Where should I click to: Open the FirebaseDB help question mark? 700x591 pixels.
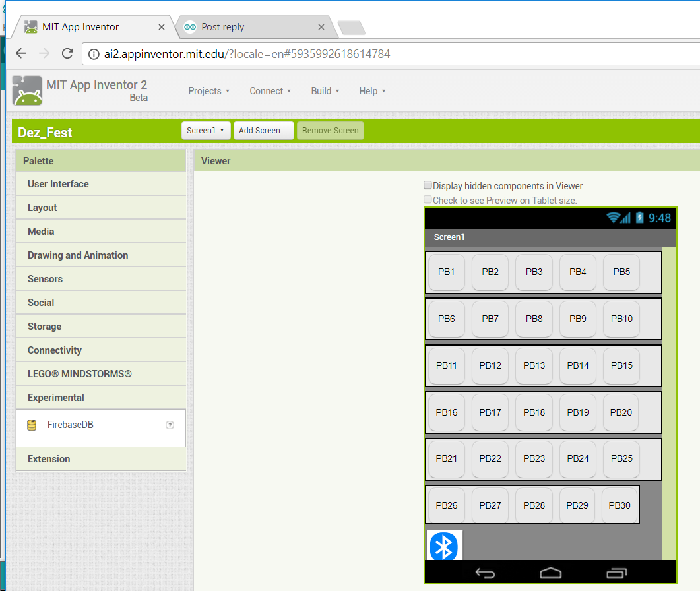(170, 425)
